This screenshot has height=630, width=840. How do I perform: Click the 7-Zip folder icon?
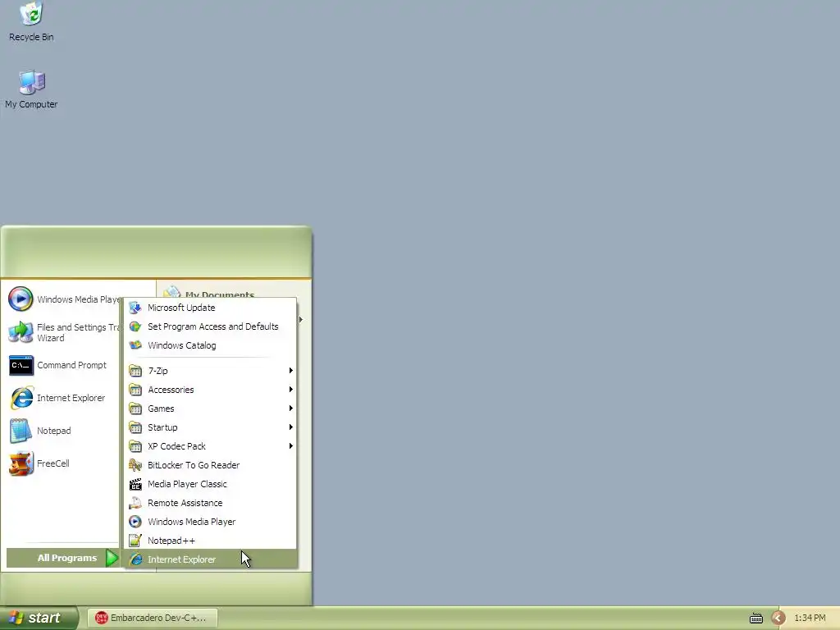[135, 371]
